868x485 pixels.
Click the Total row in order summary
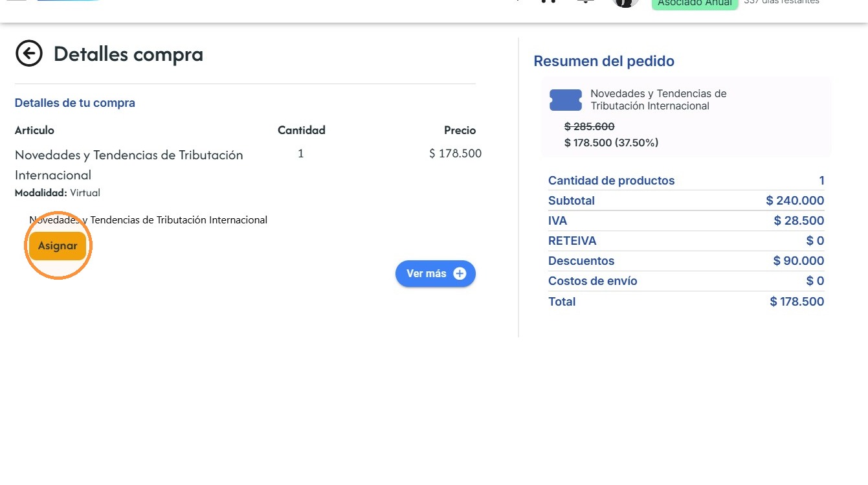pos(686,302)
